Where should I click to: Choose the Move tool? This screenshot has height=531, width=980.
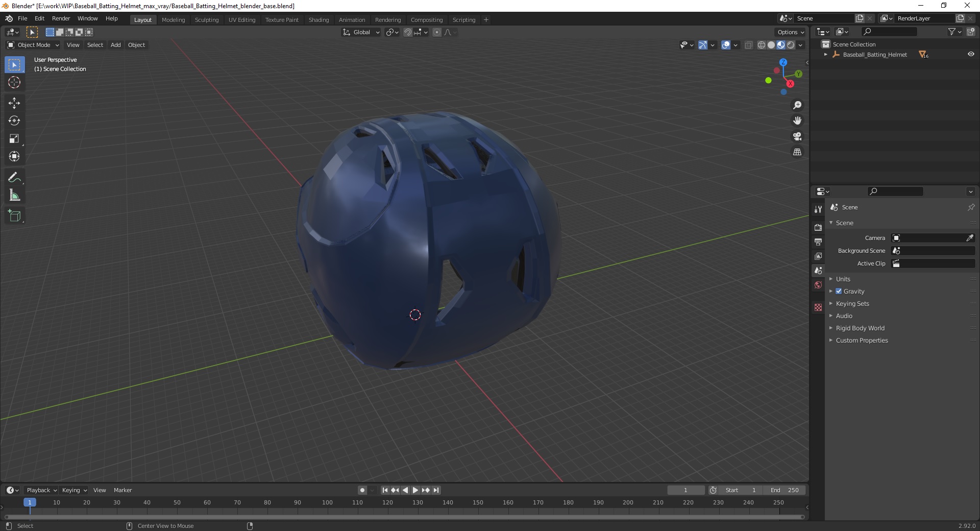14,103
